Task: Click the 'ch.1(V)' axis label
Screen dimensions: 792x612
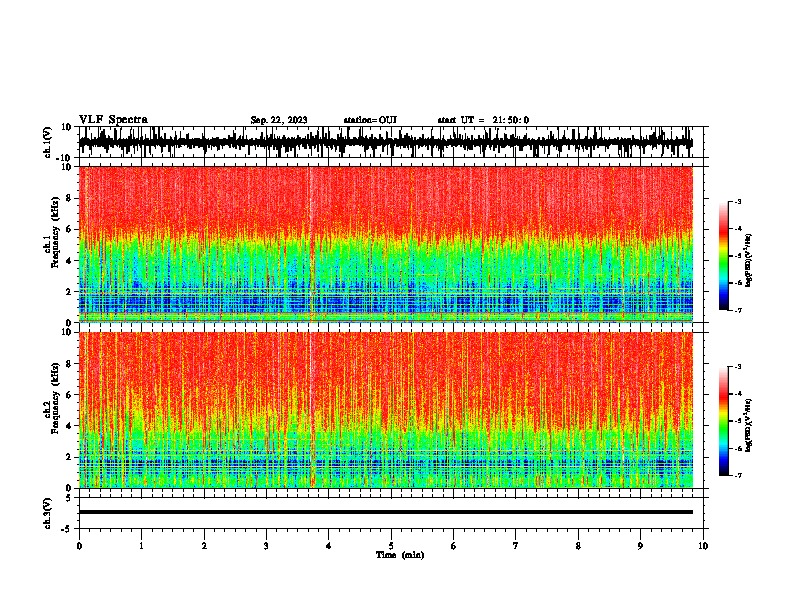Action: pyautogui.click(x=47, y=142)
